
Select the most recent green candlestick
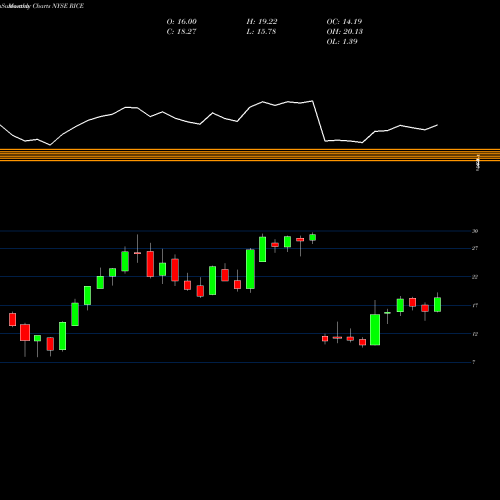[437, 304]
